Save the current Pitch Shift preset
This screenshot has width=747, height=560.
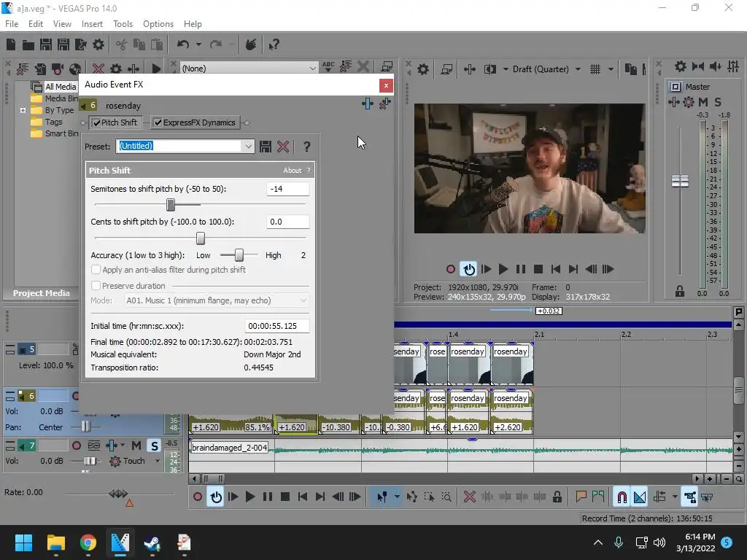(266, 147)
